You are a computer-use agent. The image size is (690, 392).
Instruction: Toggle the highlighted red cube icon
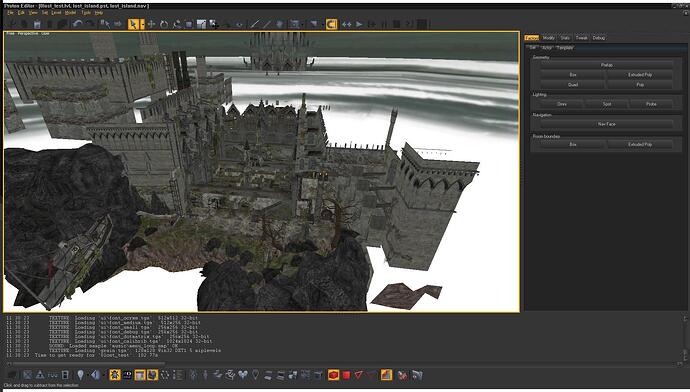click(334, 375)
